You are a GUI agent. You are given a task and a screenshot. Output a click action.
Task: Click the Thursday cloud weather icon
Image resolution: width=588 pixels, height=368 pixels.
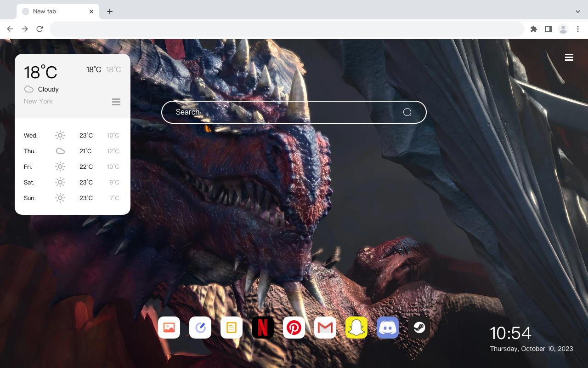point(60,151)
